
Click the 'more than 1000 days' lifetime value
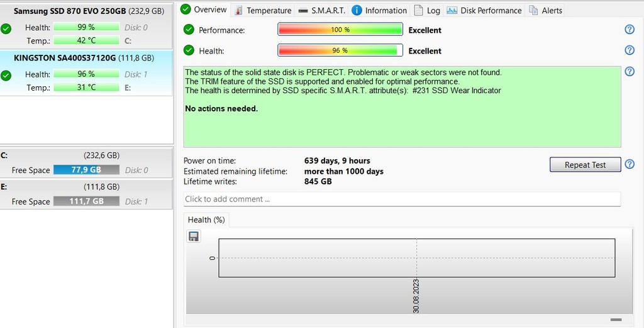(344, 171)
